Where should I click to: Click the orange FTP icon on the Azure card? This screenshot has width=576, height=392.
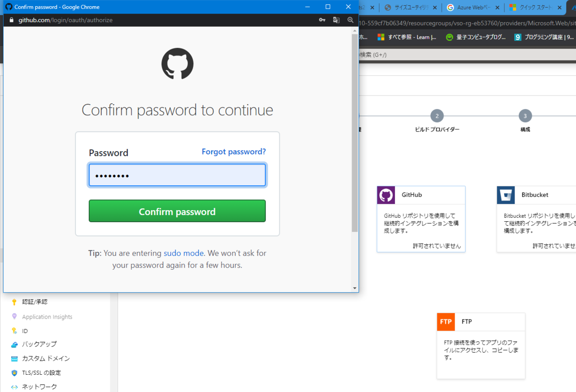(x=446, y=322)
